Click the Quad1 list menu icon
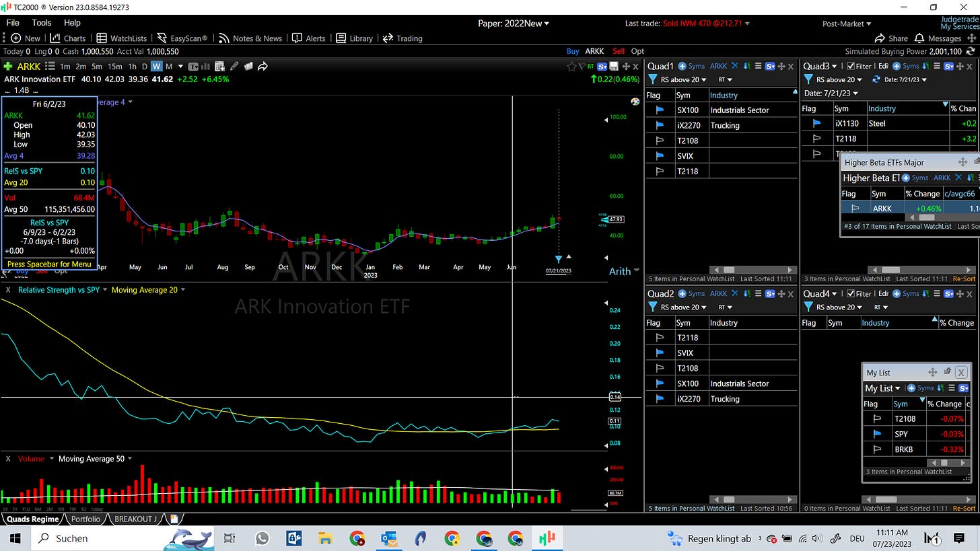 [758, 66]
